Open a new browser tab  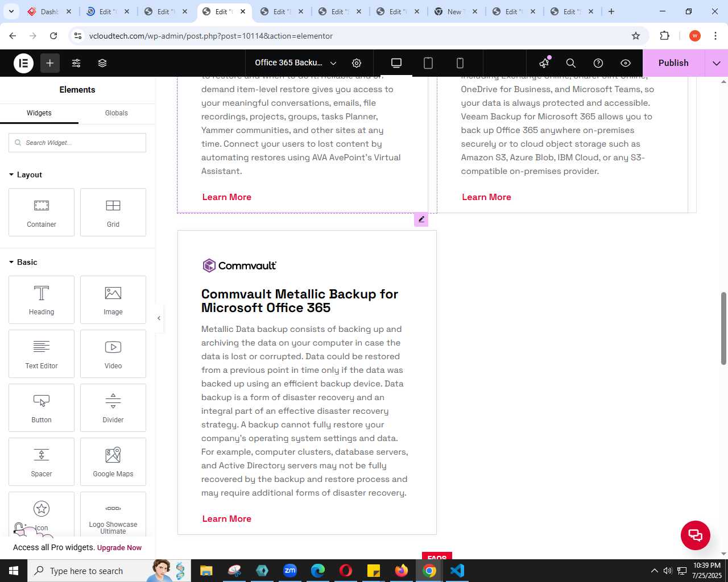611,11
